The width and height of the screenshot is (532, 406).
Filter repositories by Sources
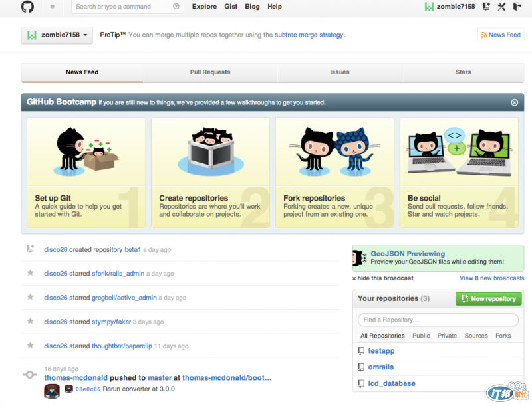pyautogui.click(x=476, y=336)
